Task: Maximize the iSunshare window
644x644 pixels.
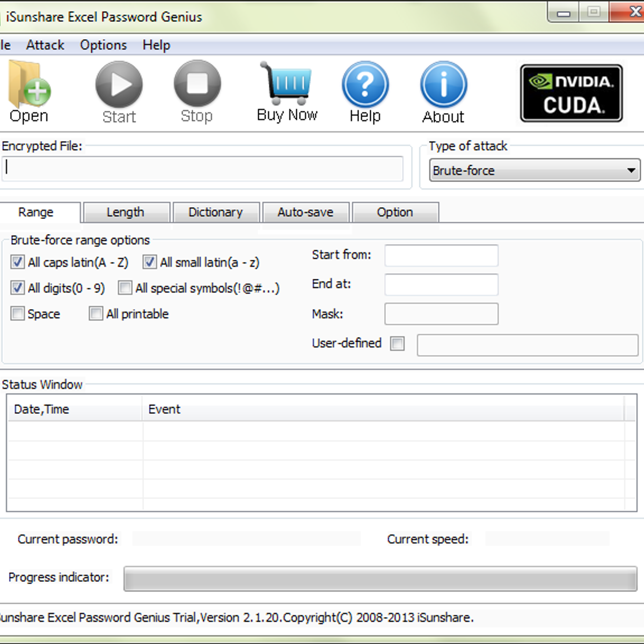Action: point(594,13)
